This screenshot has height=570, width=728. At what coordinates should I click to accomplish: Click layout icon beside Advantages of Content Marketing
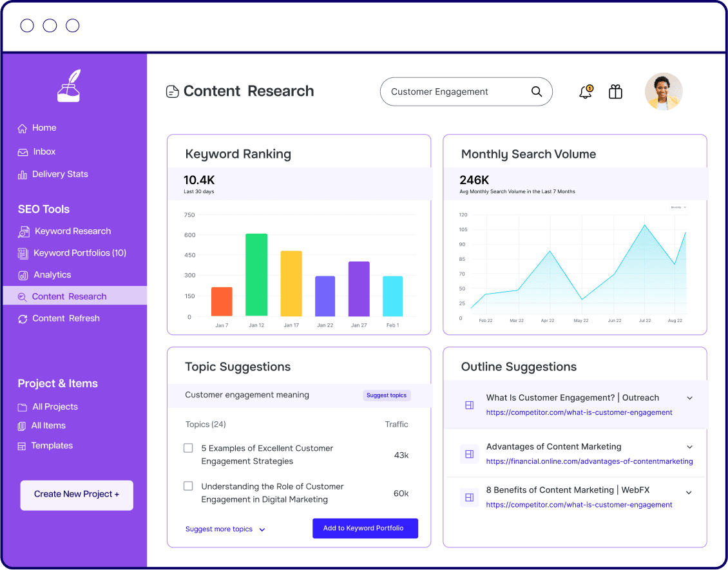469,454
